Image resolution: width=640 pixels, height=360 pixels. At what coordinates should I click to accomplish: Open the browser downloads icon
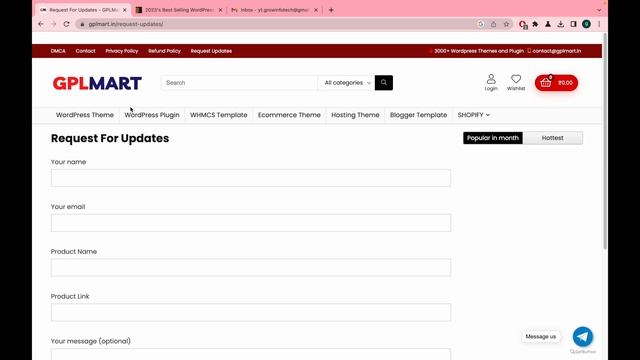click(560, 24)
